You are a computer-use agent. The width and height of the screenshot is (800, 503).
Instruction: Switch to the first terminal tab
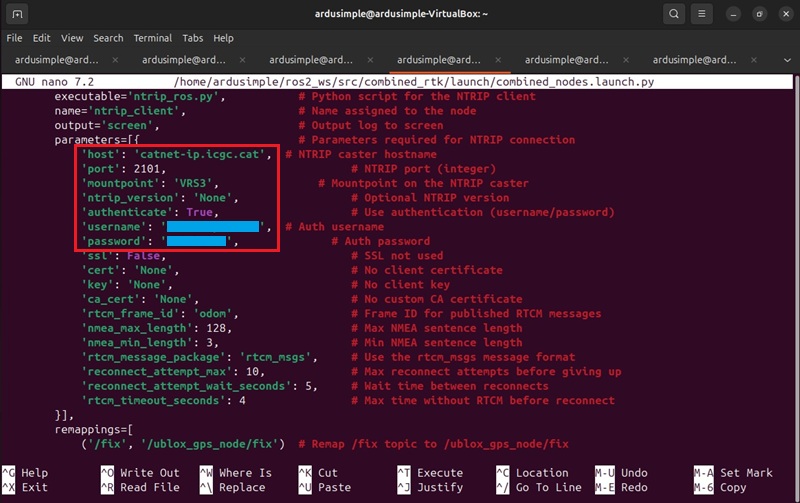coord(55,59)
